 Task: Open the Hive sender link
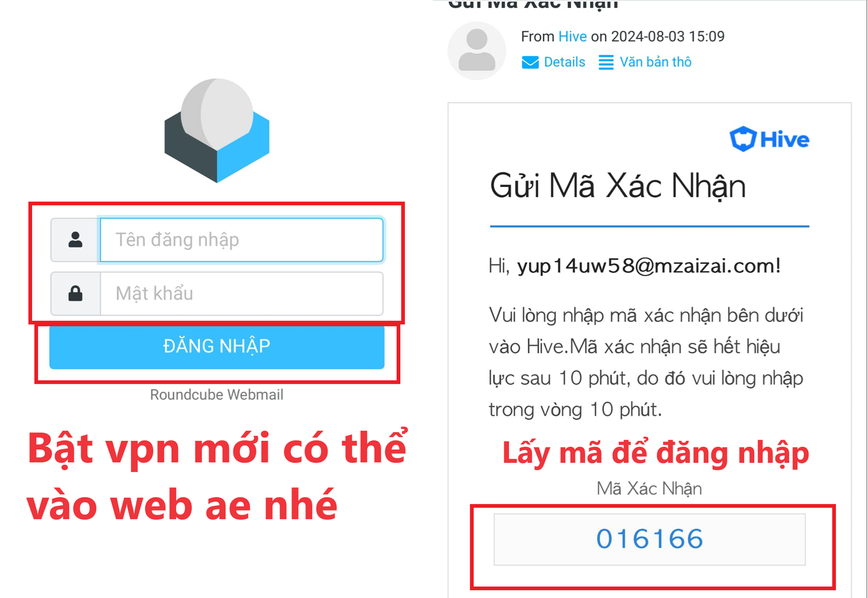coord(572,36)
